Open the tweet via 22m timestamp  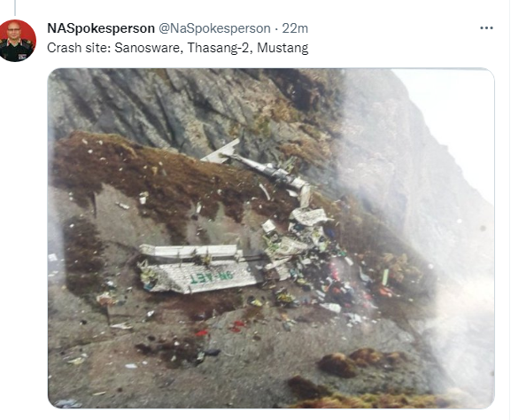295,28
